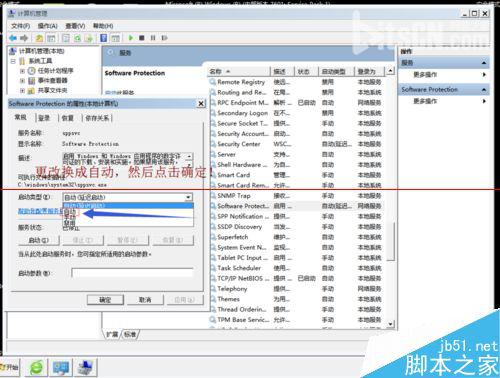Click the Back arrow toolbar icon
Screen dimensions: 500x378
click(13, 38)
